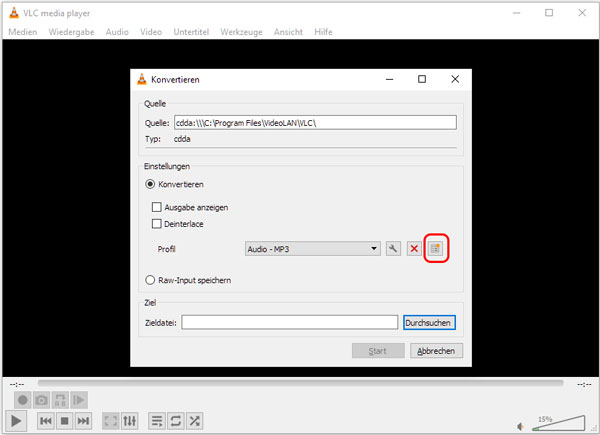Viewport: 600px width, 435px height.
Task: Mute audio via the speaker icon
Action: pyautogui.click(x=520, y=426)
